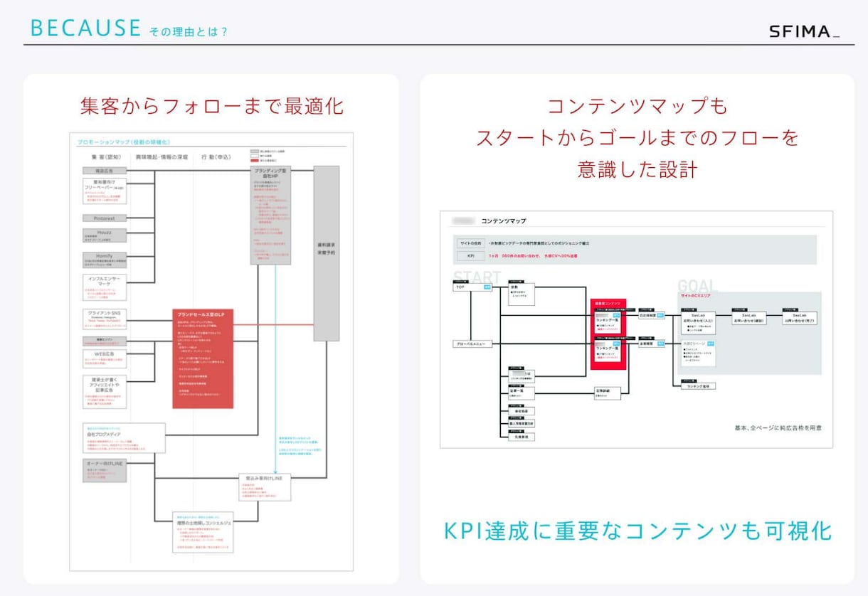Click the red important-content area in content map
This screenshot has width=868, height=596.
coord(608,334)
